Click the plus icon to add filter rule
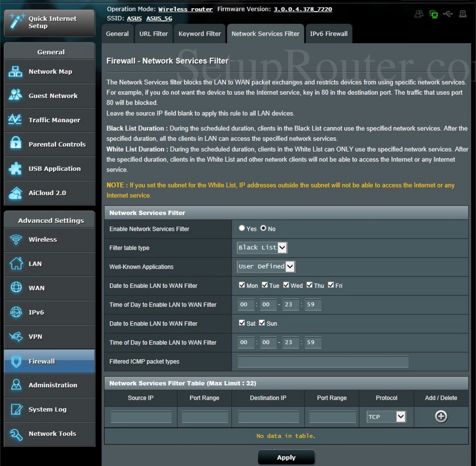The width and height of the screenshot is (476, 466). (441, 416)
